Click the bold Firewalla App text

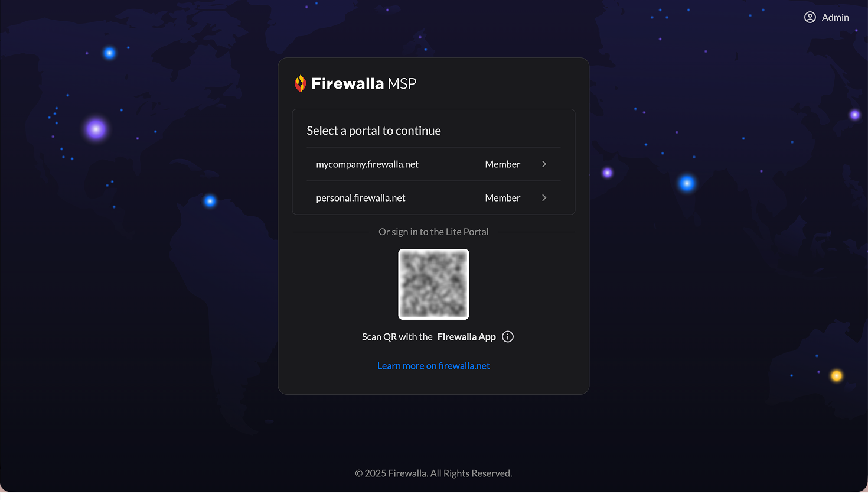(x=466, y=337)
